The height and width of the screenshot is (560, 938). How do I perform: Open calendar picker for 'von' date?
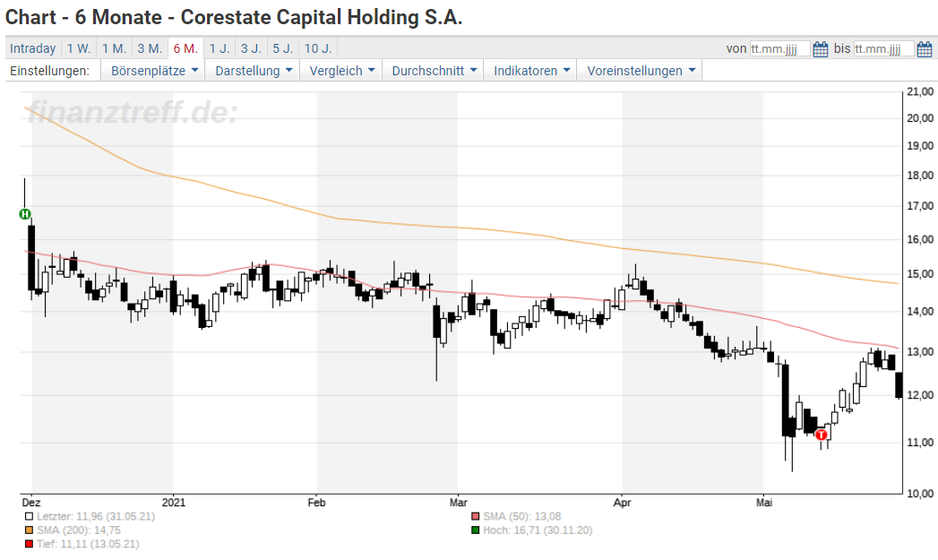pos(821,49)
